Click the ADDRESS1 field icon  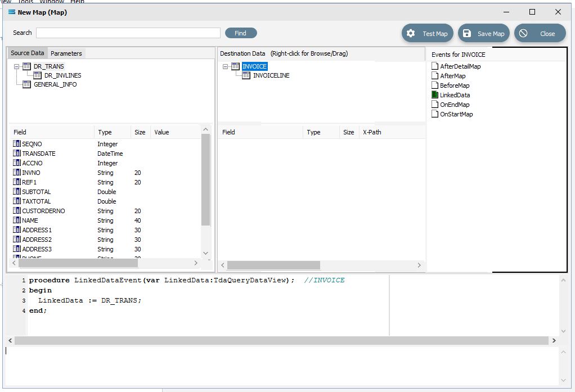17,229
